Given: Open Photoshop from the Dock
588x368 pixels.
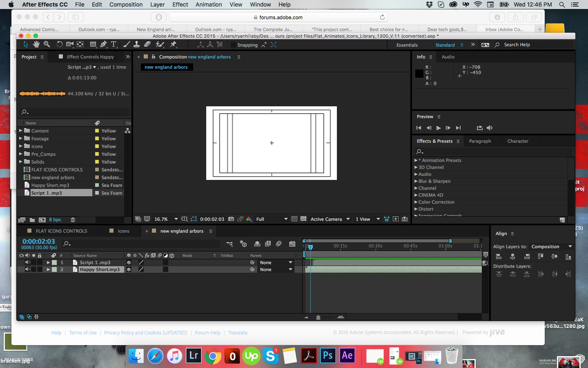Looking at the screenshot, I should click(x=328, y=356).
